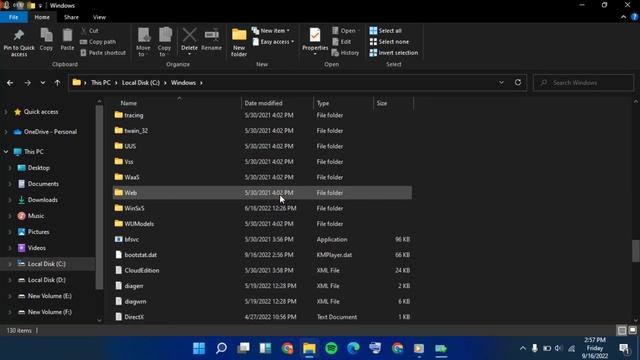This screenshot has height=360, width=640.
Task: Select the CloudEdition XML file
Action: [x=262, y=270]
